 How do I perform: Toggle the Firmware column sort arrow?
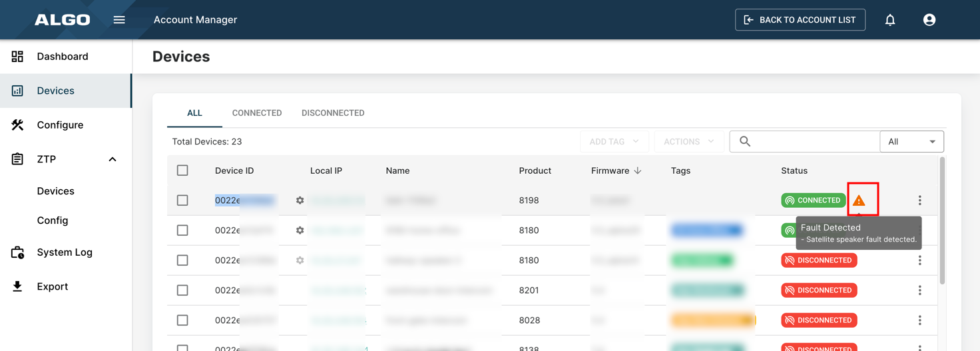pos(638,171)
